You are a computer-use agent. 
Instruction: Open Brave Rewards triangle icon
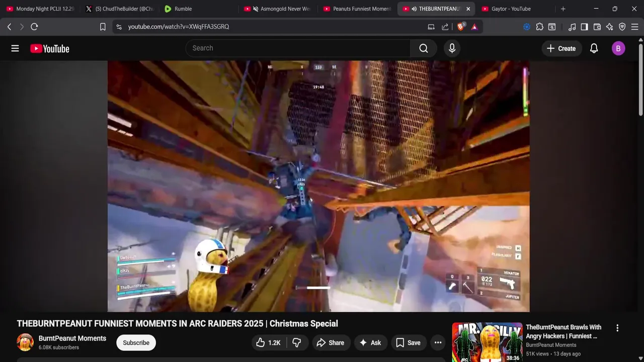[x=474, y=27]
